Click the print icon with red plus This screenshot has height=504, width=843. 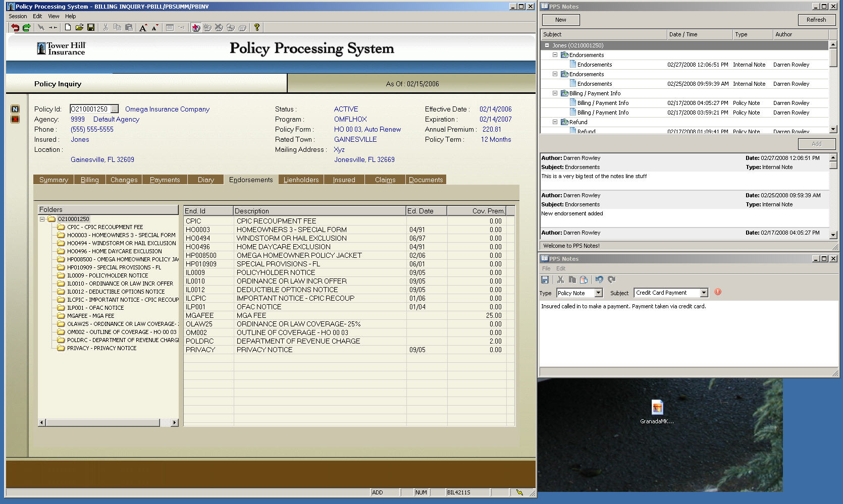(196, 28)
